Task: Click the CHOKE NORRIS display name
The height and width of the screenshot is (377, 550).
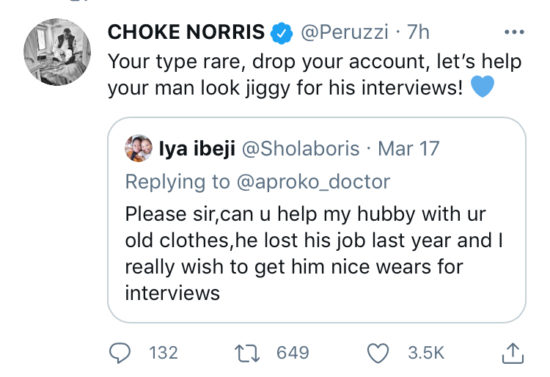Action: pos(186,32)
